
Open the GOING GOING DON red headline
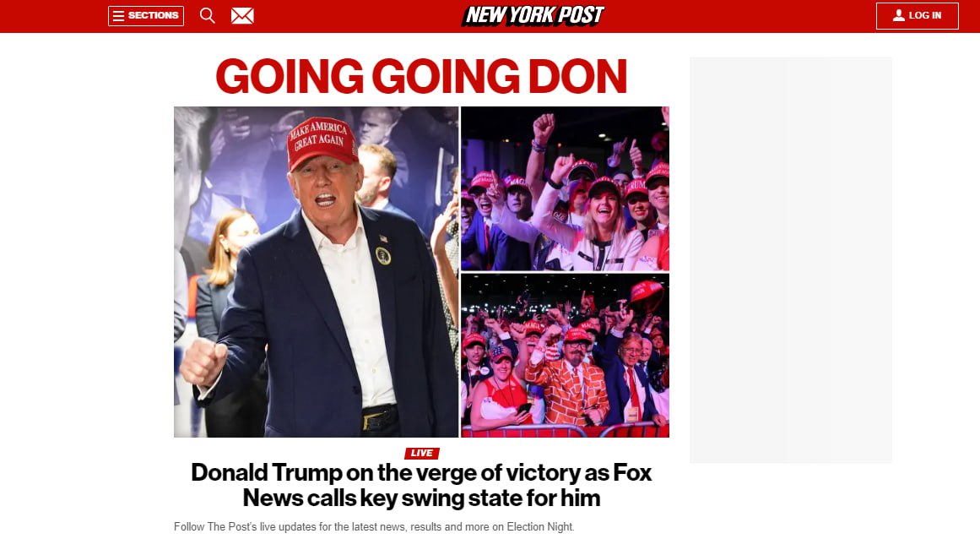(421, 76)
